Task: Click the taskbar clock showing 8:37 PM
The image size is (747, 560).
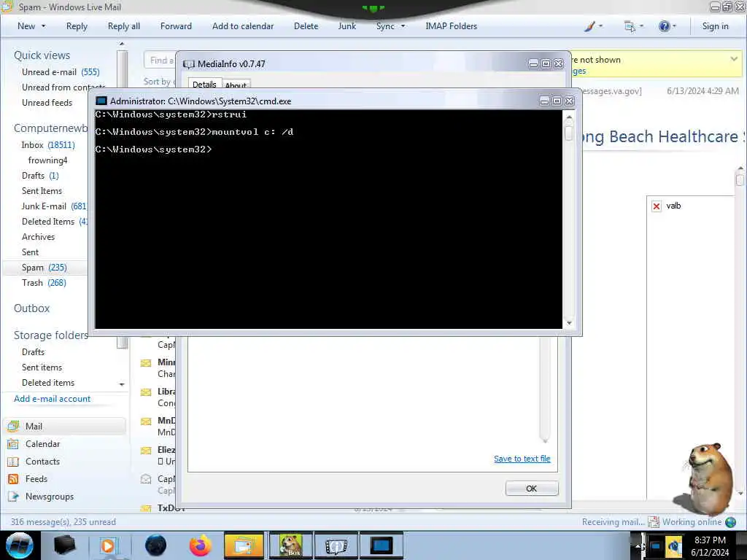Action: click(710, 546)
